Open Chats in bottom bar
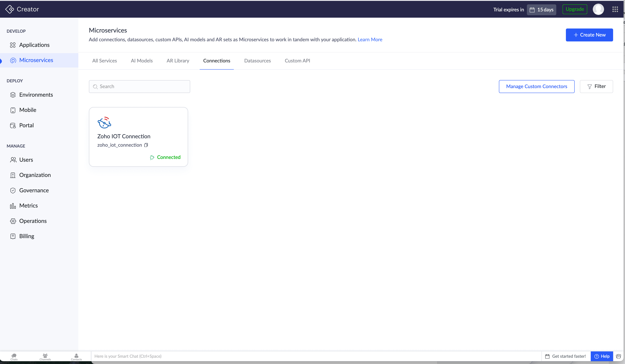625x364 pixels. tap(14, 356)
